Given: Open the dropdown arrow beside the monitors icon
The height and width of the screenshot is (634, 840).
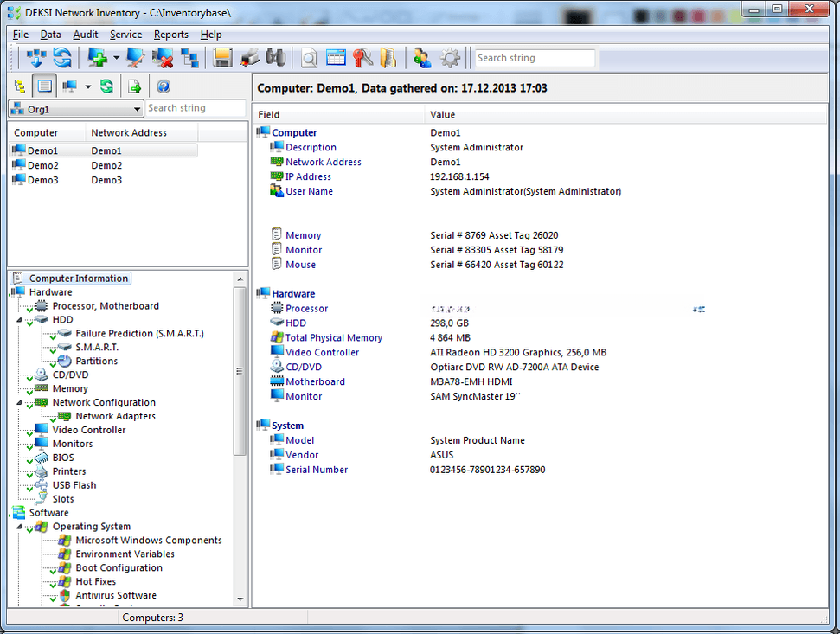Looking at the screenshot, I should click(x=88, y=86).
